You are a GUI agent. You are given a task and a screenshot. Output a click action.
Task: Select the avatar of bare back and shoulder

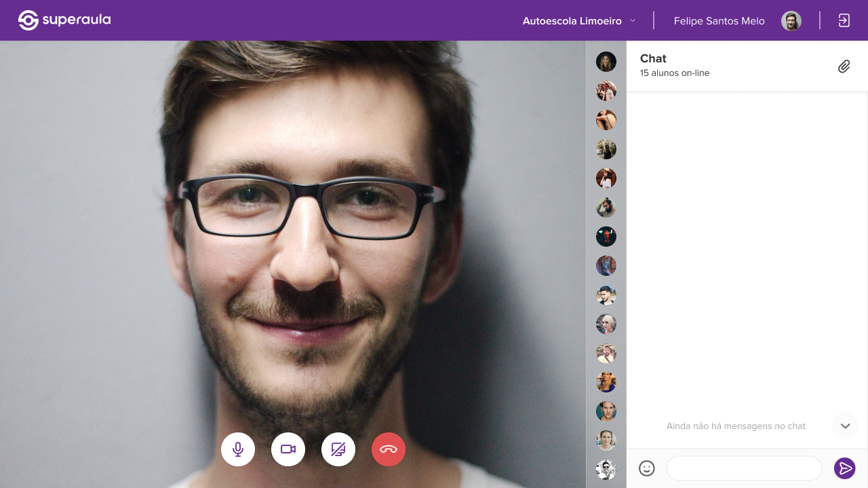pos(606,120)
